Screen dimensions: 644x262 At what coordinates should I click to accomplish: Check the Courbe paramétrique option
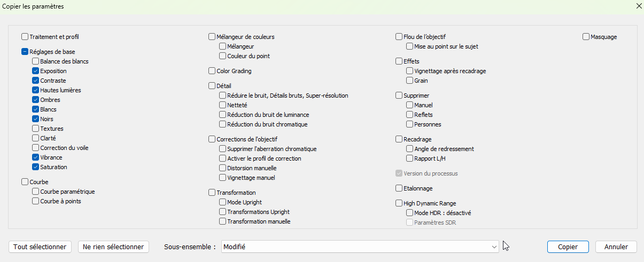[x=35, y=192]
